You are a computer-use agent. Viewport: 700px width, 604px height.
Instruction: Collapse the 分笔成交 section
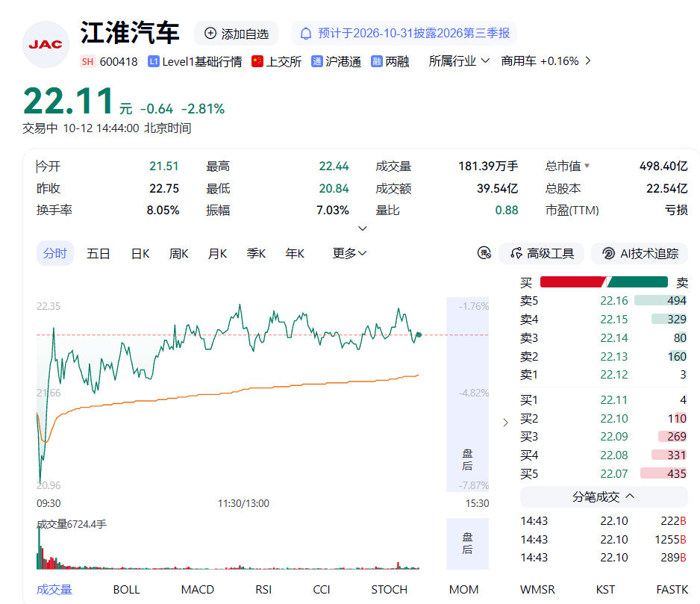tap(604, 496)
